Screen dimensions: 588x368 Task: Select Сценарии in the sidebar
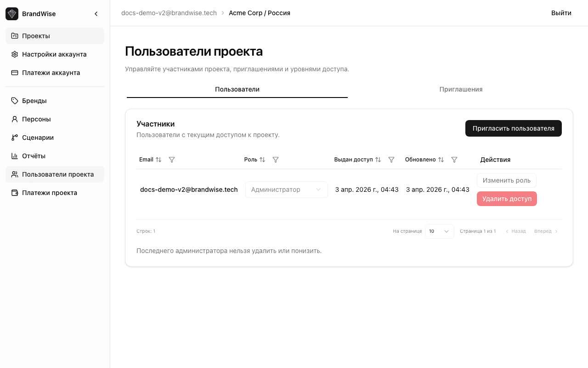point(37,137)
